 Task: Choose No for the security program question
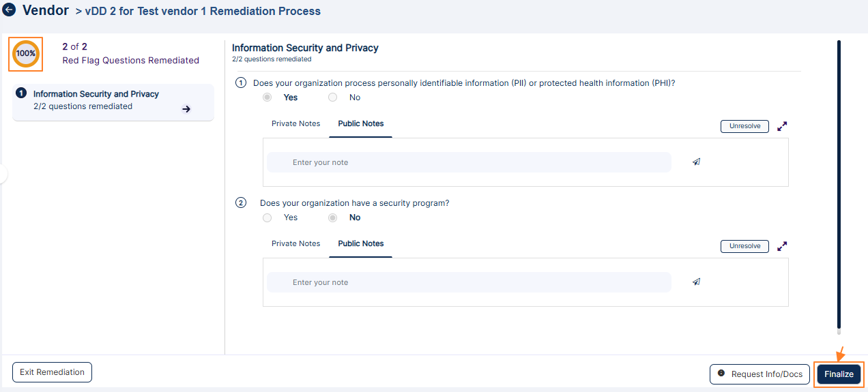333,217
